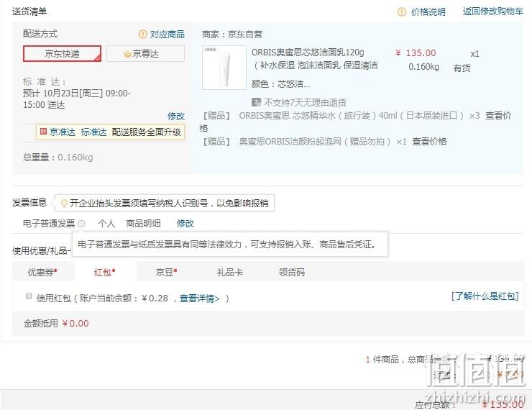
Task: Click 查看价 for 芯悠精华水 gift
Action: 498,115
